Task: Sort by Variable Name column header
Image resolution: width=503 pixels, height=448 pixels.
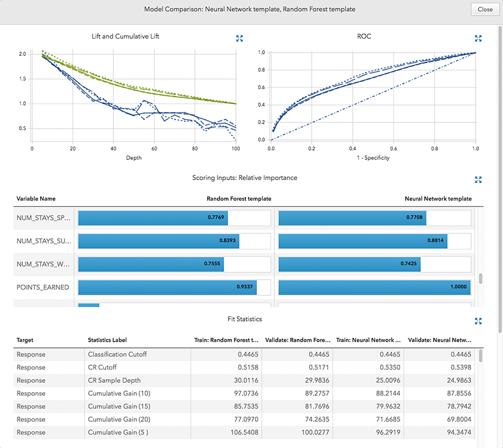Action: point(36,199)
